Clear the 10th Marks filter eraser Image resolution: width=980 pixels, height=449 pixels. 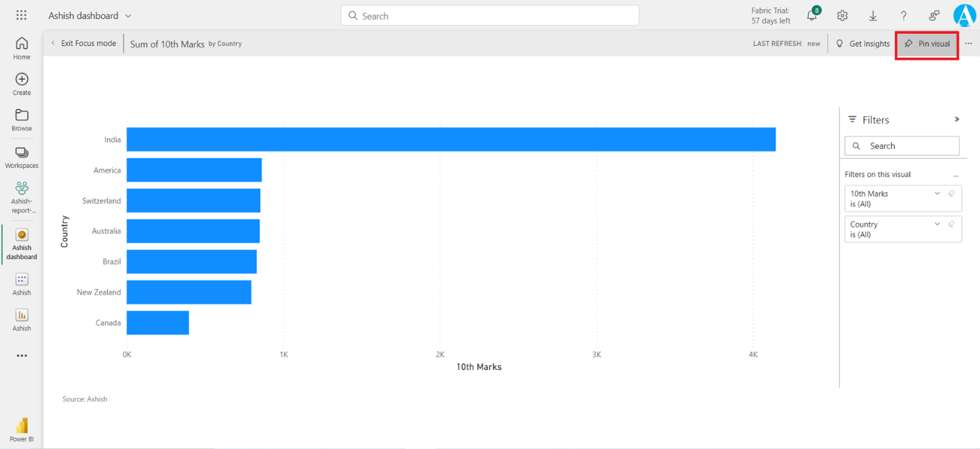952,194
